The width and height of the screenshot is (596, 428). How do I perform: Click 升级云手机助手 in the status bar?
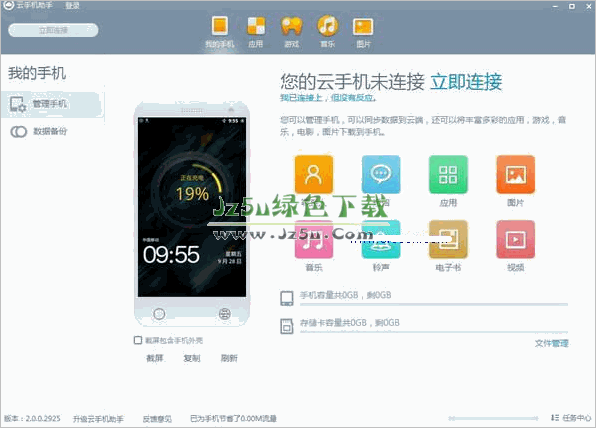click(98, 419)
